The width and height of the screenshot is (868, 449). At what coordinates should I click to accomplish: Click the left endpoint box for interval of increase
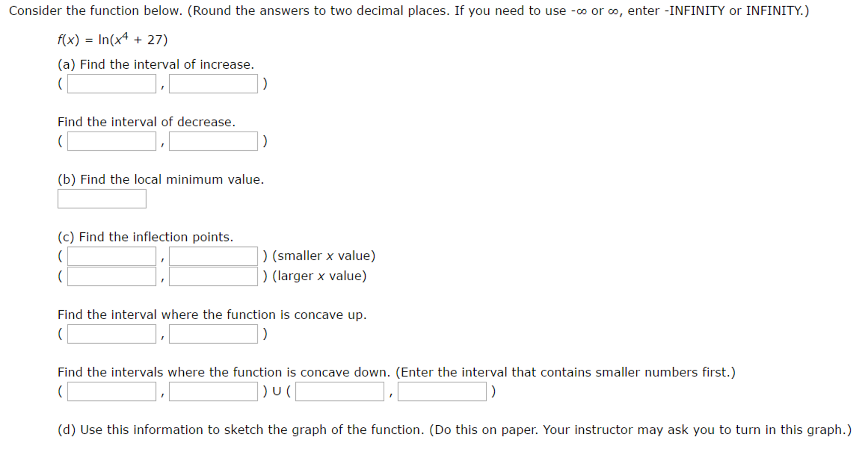[111, 84]
